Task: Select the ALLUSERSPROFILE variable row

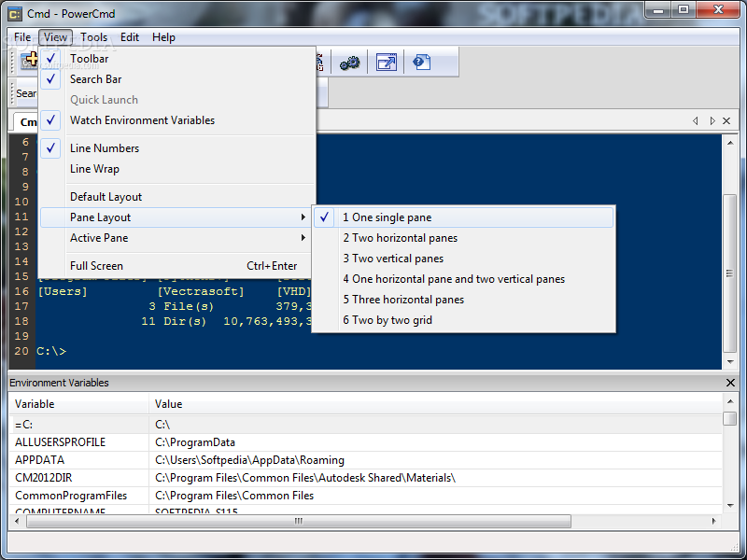Action: pyautogui.click(x=365, y=441)
